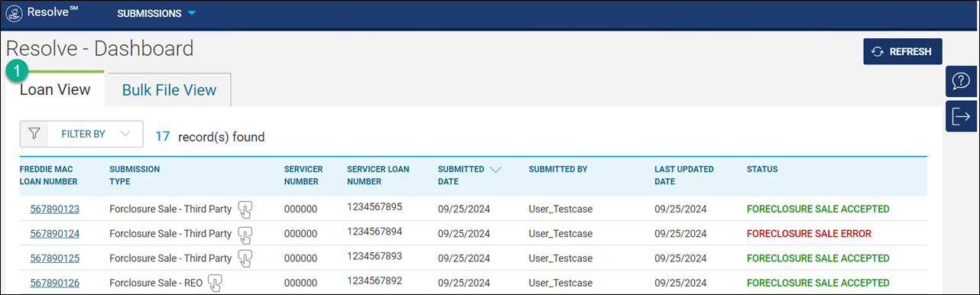Click the Status column header
This screenshot has width=980, height=295.
[761, 170]
